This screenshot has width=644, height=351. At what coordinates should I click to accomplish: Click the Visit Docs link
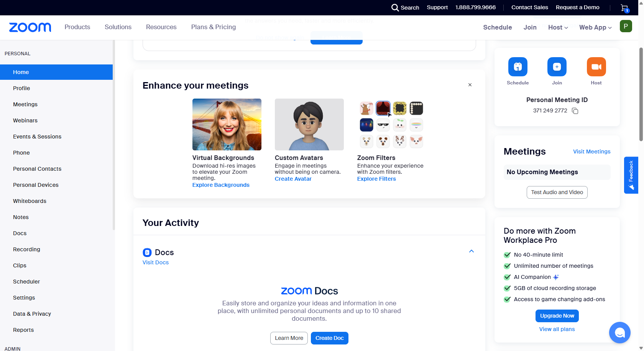point(156,262)
